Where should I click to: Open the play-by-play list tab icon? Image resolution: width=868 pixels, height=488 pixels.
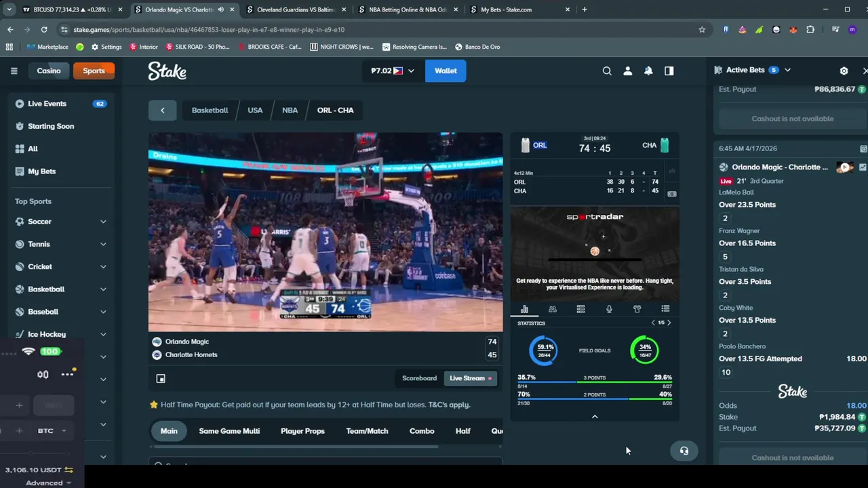pyautogui.click(x=665, y=309)
